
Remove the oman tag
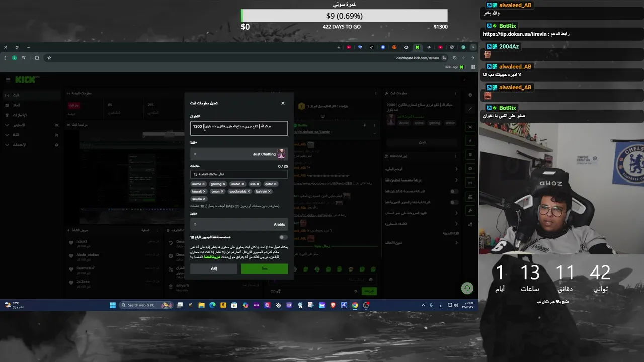[222, 191]
